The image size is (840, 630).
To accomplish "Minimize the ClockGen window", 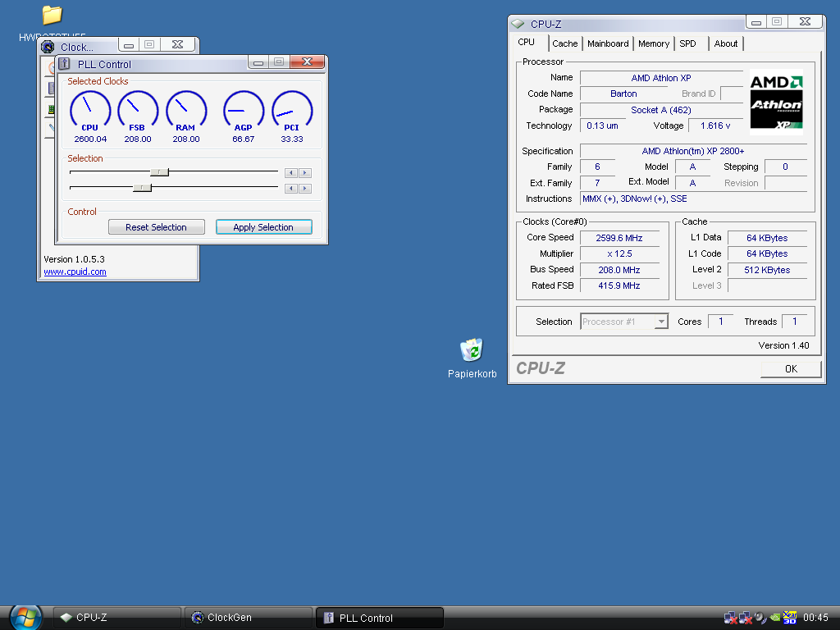I will pos(129,45).
